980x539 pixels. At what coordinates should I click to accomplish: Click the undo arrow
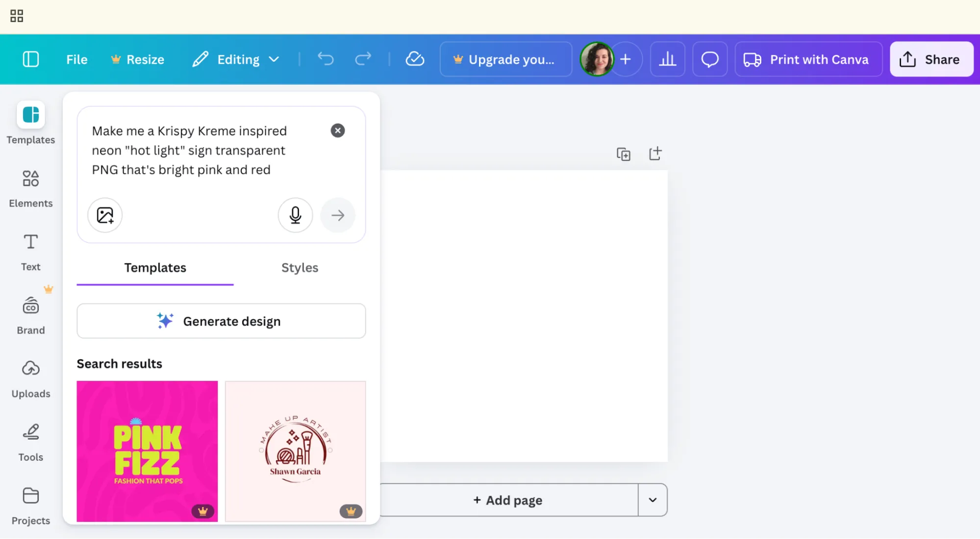[x=326, y=59]
